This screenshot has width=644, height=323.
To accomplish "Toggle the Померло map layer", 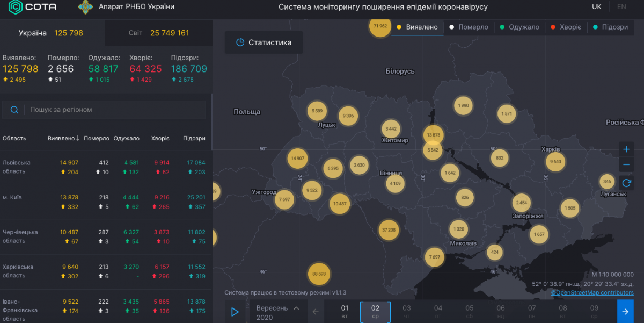I will coord(469,27).
